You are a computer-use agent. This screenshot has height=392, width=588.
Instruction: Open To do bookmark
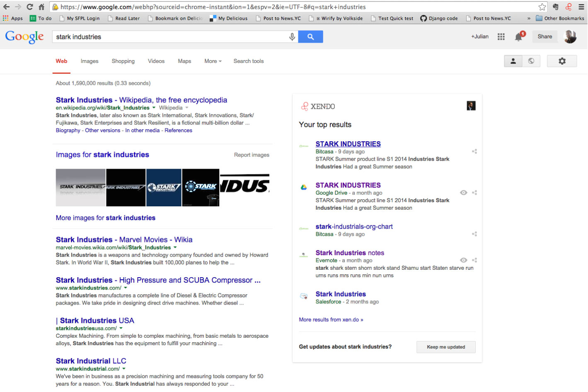tap(41, 18)
